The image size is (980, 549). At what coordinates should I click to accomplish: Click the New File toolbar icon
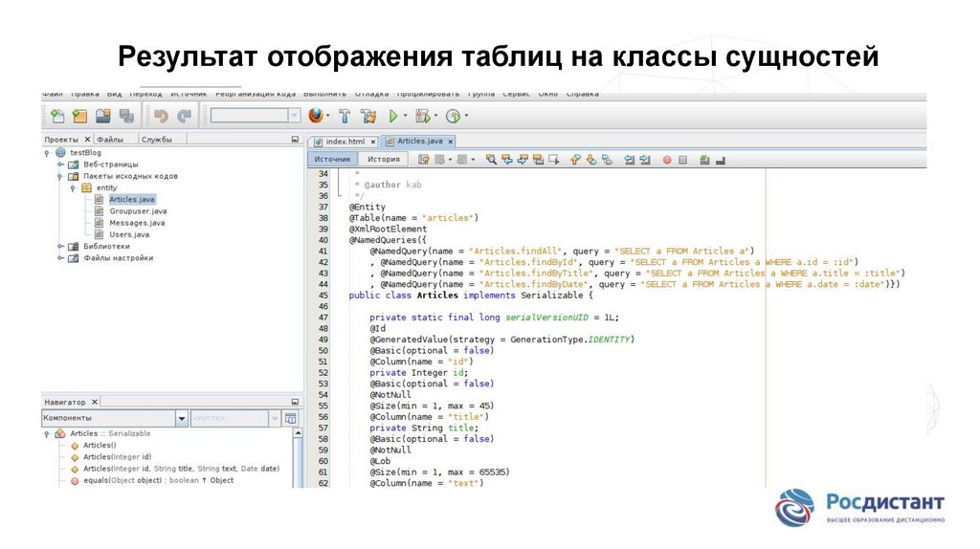point(57,116)
